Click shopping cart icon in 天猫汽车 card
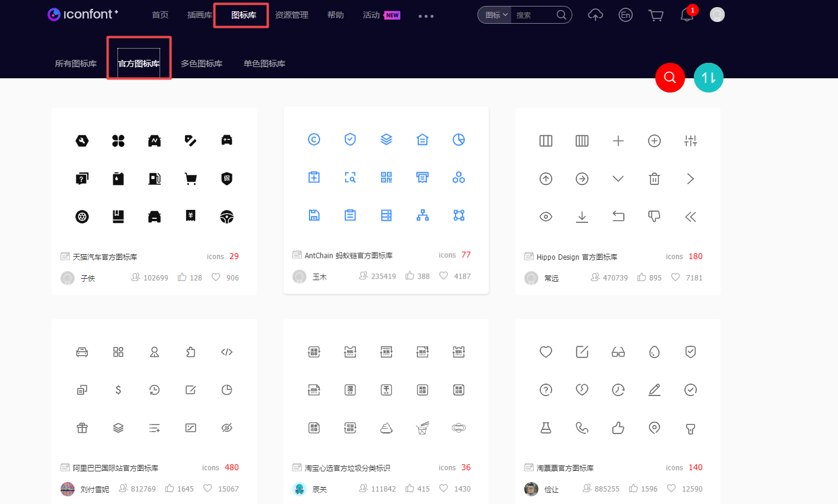Screen dimensions: 838x504 click(190, 178)
